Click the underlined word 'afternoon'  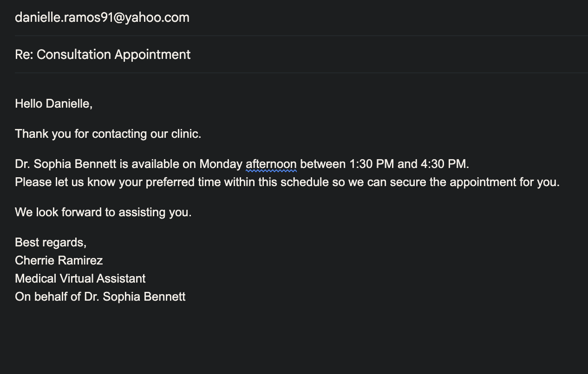271,164
